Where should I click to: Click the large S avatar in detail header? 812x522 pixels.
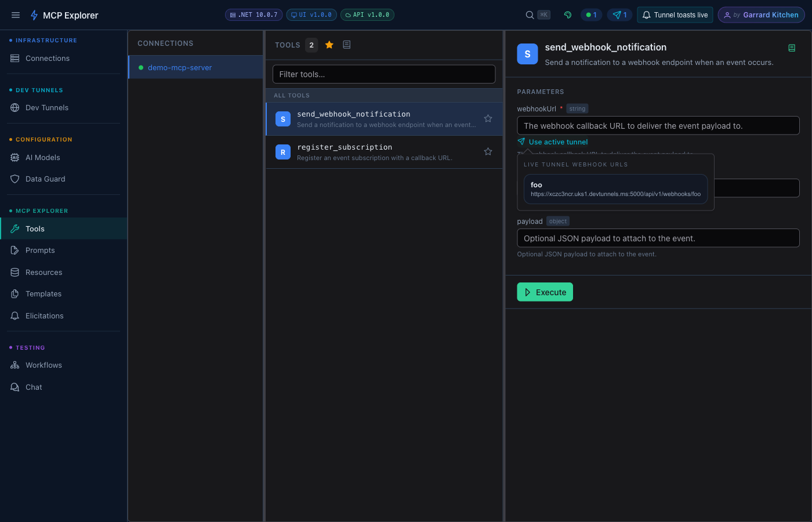[527, 54]
